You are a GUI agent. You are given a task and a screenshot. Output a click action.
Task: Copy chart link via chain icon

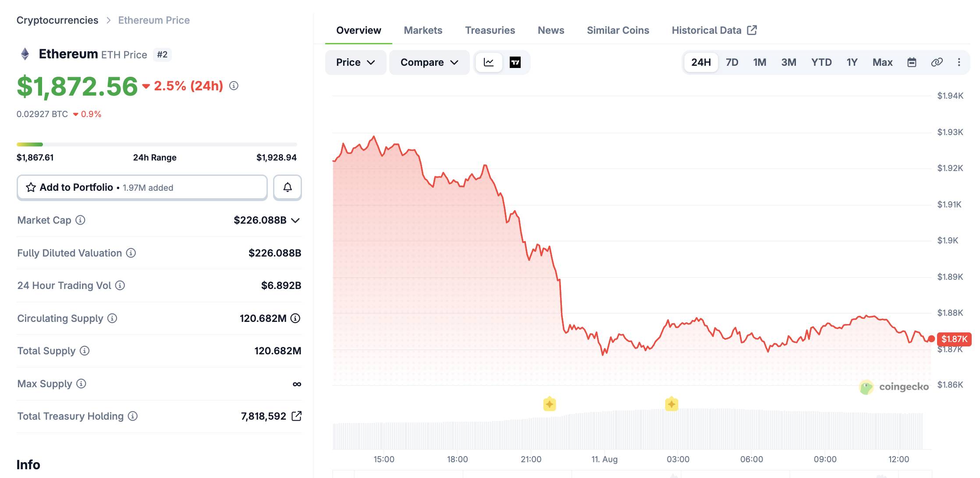point(937,62)
